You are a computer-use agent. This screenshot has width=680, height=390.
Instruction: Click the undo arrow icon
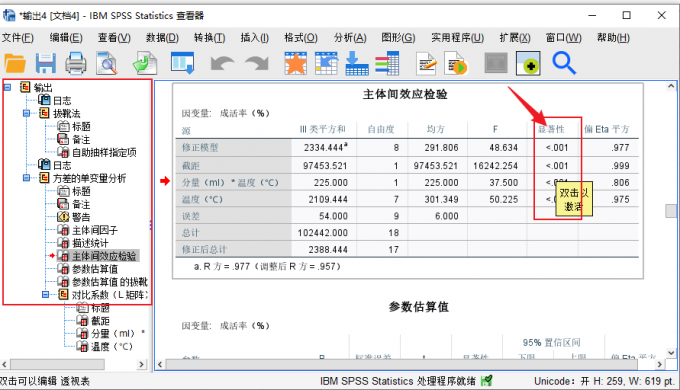coord(222,63)
